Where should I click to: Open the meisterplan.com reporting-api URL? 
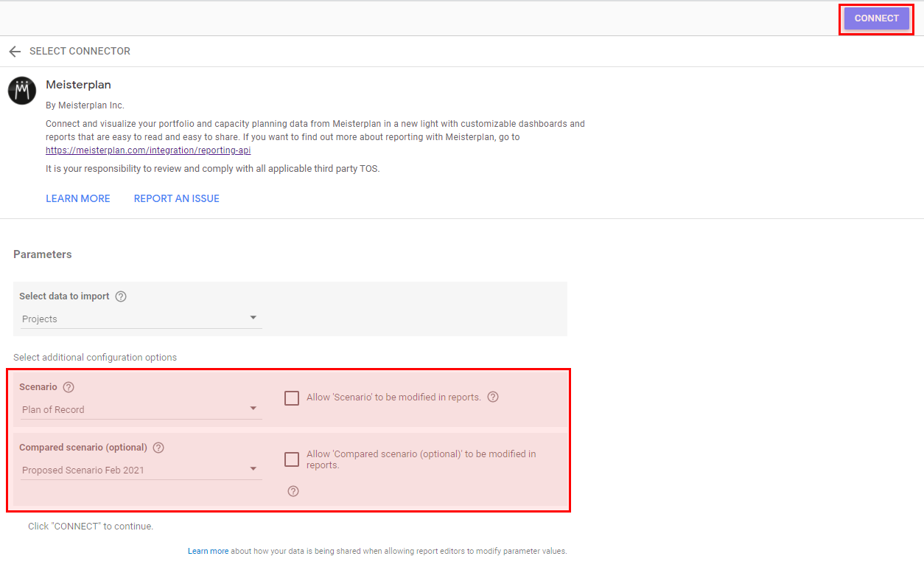coord(149,150)
